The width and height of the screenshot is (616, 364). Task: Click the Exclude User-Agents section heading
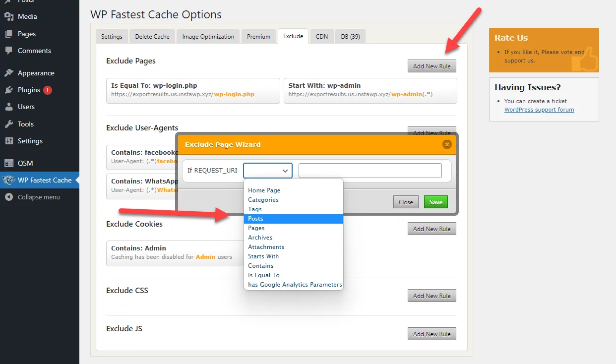pos(142,128)
